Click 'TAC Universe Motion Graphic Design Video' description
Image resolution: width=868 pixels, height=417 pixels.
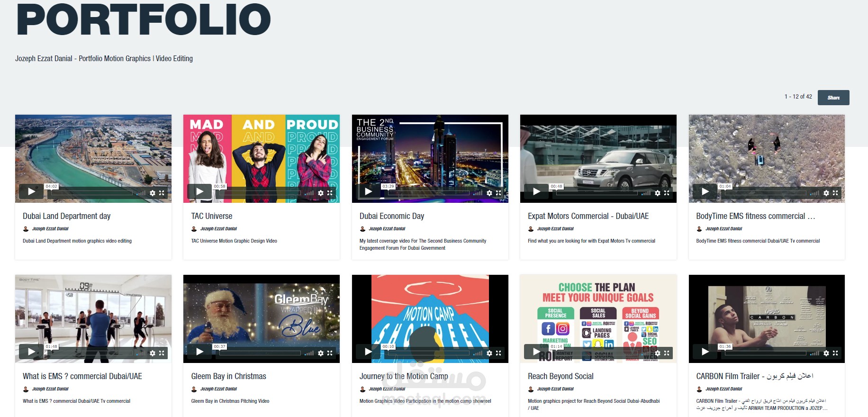(x=234, y=241)
